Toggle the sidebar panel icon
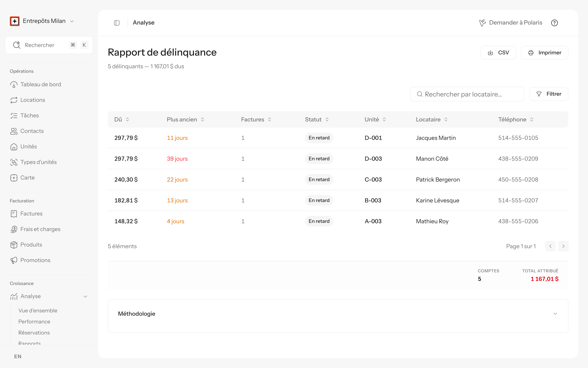This screenshot has height=368, width=588. click(117, 23)
